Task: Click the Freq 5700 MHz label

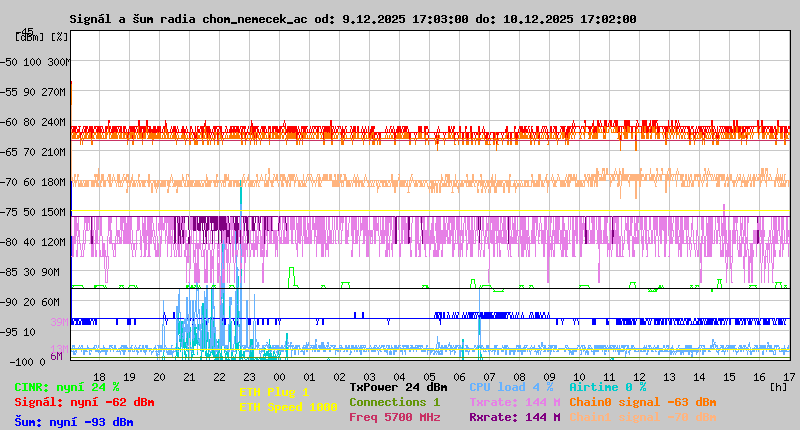Action: point(394,417)
